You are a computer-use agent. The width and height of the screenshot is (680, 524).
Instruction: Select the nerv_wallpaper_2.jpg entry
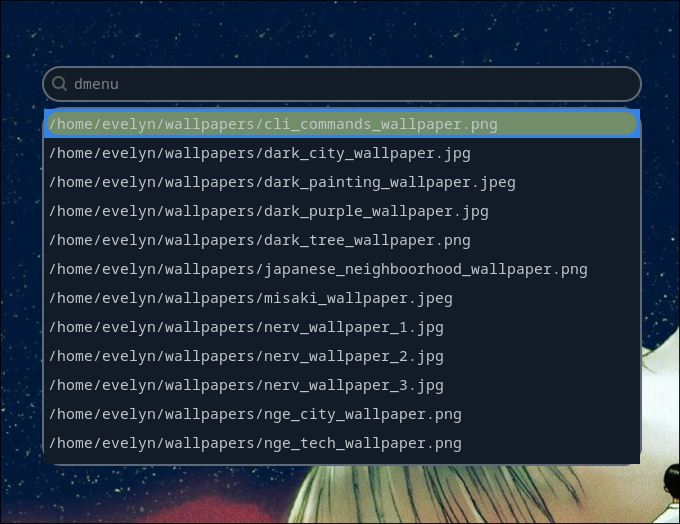click(x=246, y=357)
